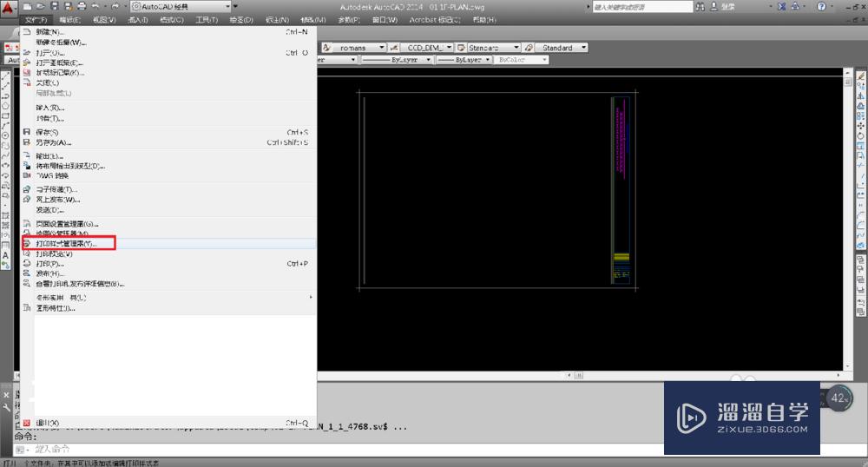Open the 文件(F) menu
Screen dimensions: 868x467
tap(36, 20)
